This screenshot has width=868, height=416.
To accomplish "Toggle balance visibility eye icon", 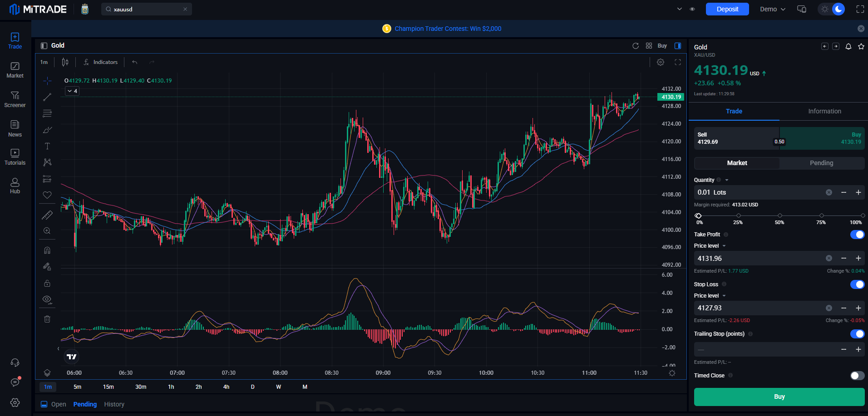I will pos(692,9).
